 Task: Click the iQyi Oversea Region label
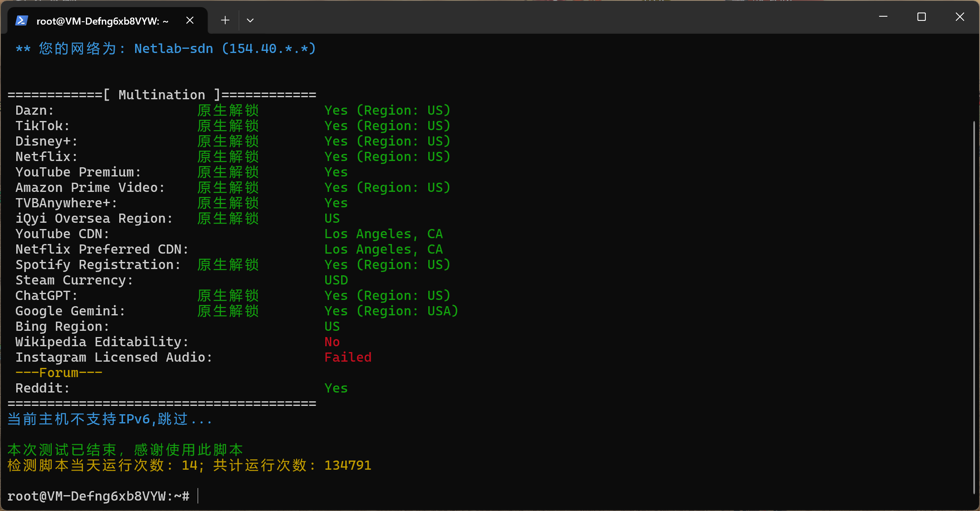pyautogui.click(x=94, y=219)
